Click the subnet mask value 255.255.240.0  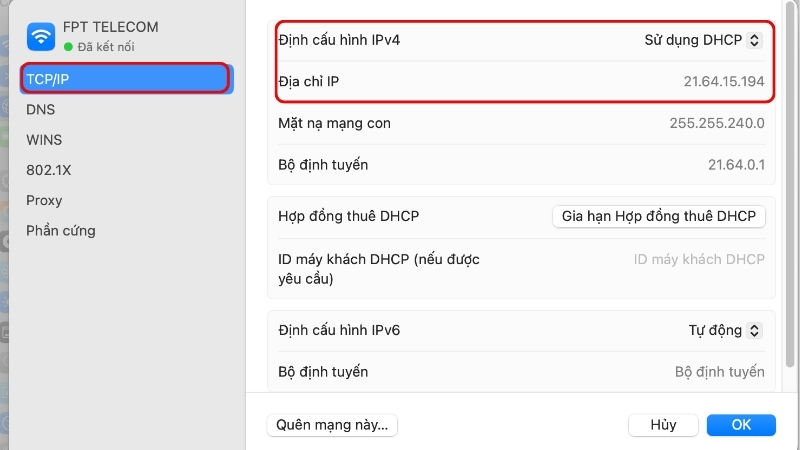tap(717, 123)
